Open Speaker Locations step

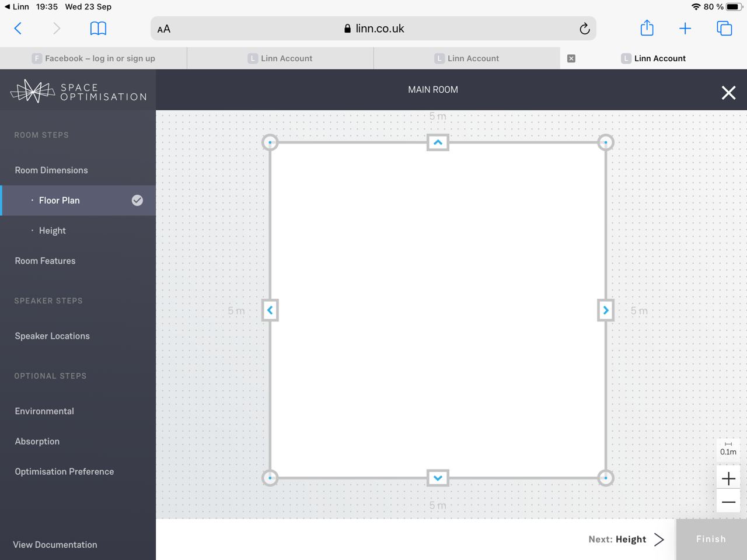point(53,336)
